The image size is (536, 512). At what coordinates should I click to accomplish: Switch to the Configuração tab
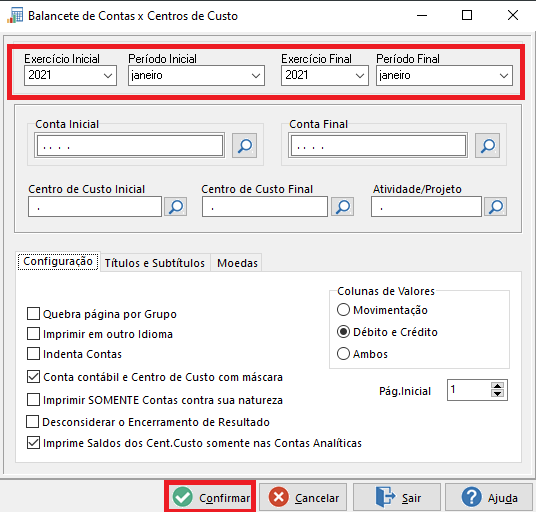tap(58, 261)
